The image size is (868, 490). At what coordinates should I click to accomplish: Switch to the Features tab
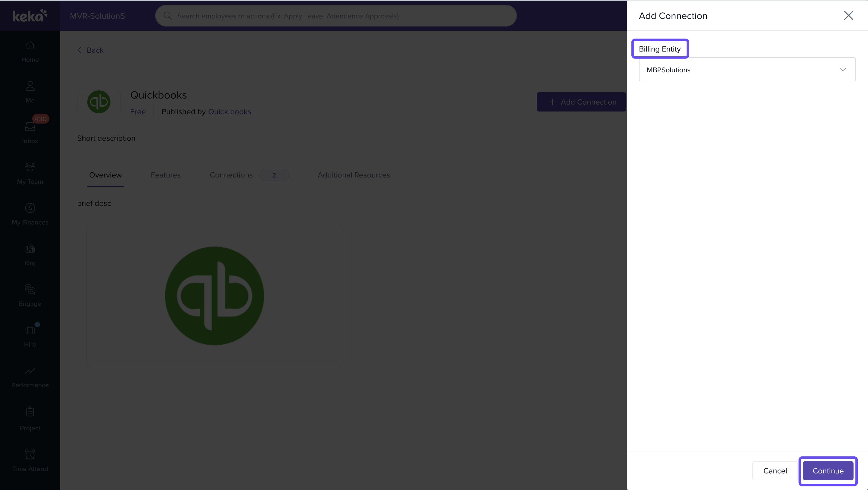[165, 175]
